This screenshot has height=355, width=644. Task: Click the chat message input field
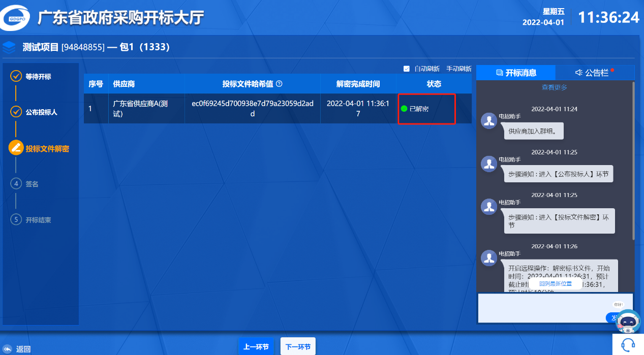click(x=555, y=308)
